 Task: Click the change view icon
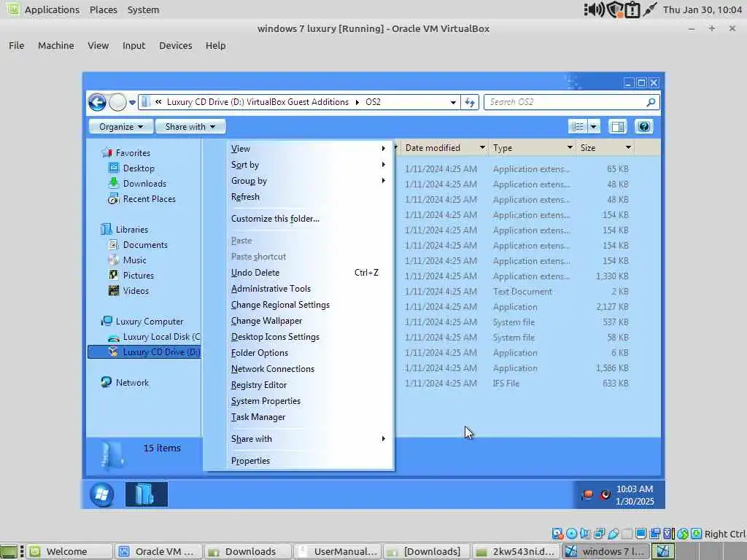point(578,126)
